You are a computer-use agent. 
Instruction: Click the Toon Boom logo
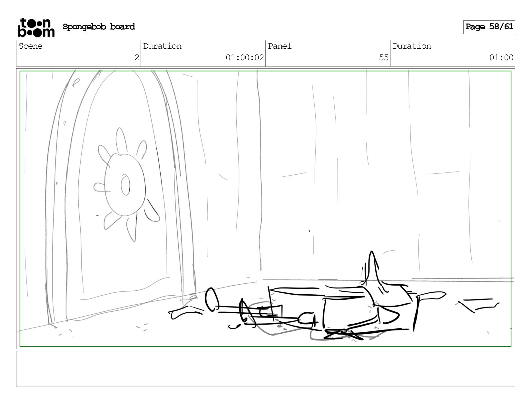[x=36, y=27]
